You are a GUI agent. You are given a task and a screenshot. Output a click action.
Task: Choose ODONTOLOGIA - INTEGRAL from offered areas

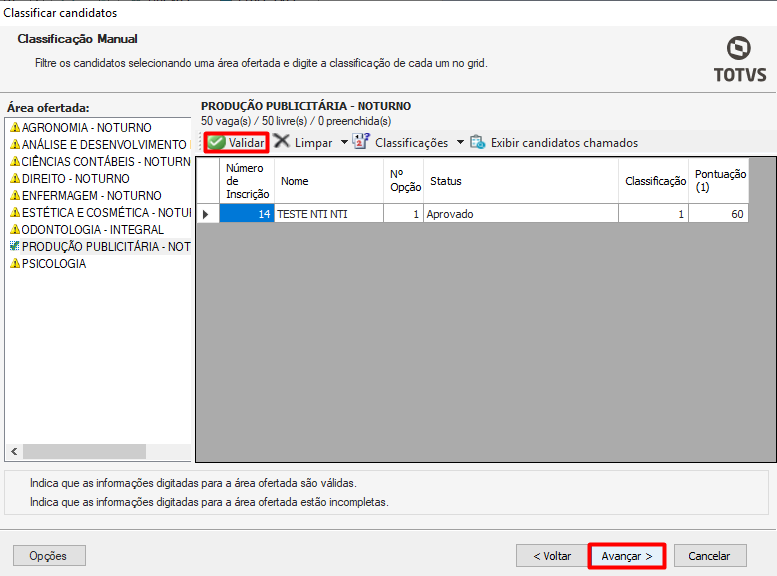[92, 230]
